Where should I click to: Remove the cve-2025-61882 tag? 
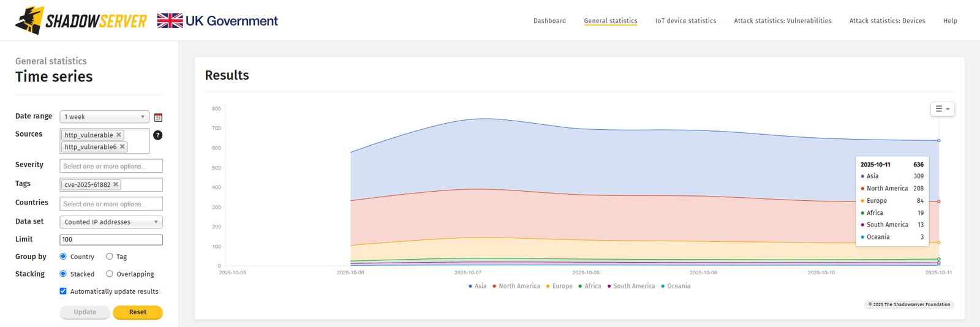[116, 184]
